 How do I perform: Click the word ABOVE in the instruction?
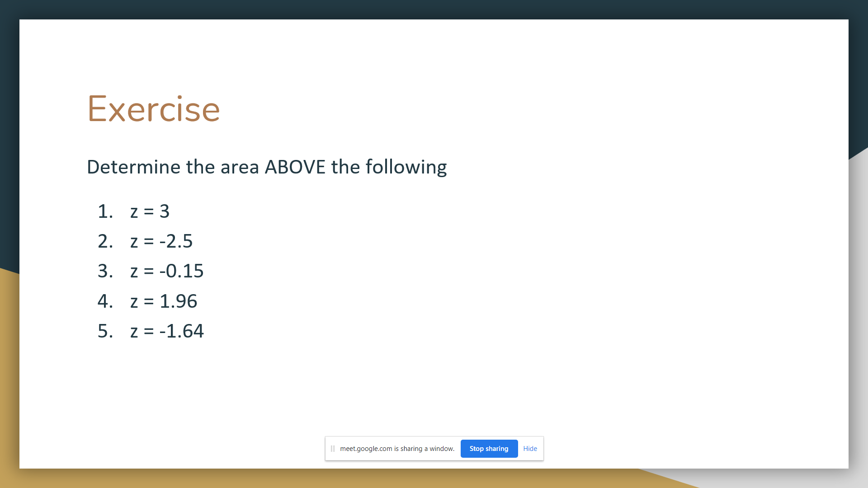point(295,167)
